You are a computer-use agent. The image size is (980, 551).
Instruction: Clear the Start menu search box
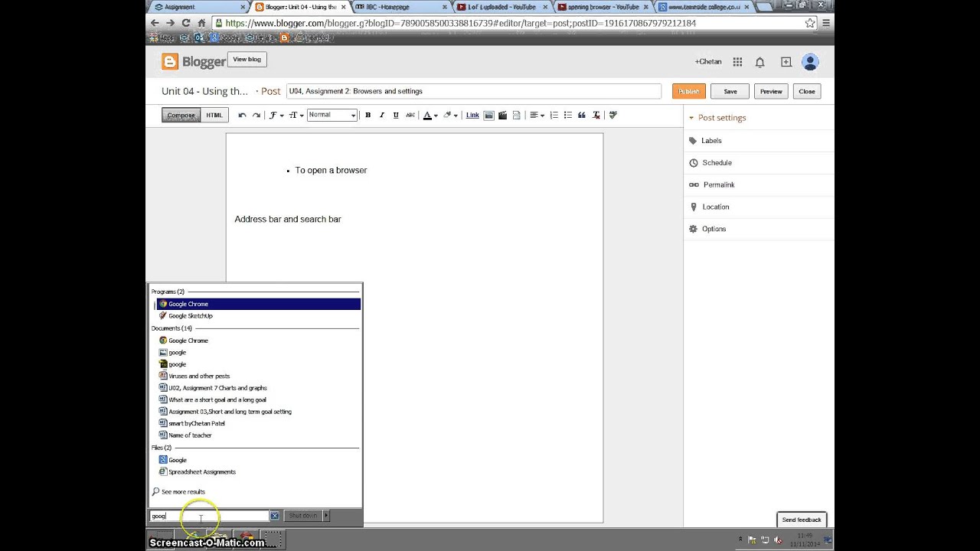point(274,516)
